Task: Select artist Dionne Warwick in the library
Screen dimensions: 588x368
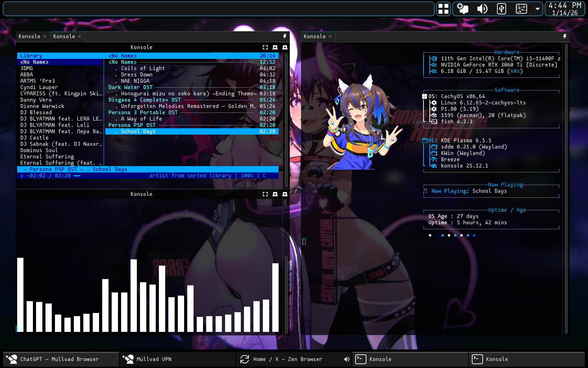Action: 42,106
